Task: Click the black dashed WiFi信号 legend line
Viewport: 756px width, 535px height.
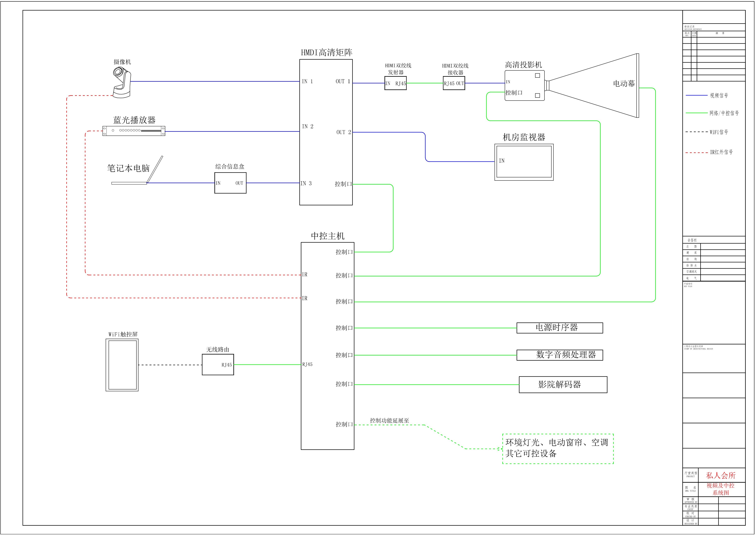Action: (x=697, y=132)
